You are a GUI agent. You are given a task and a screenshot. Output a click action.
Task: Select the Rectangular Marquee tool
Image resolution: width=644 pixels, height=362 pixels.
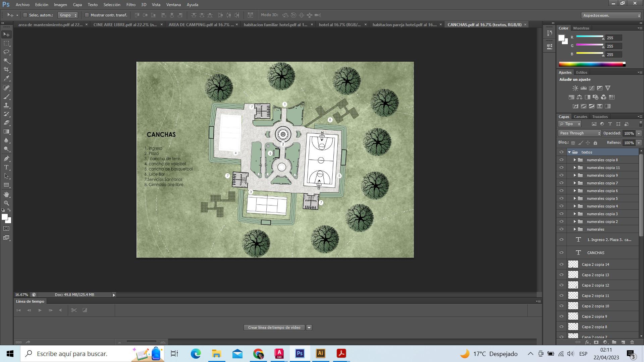pos(6,43)
